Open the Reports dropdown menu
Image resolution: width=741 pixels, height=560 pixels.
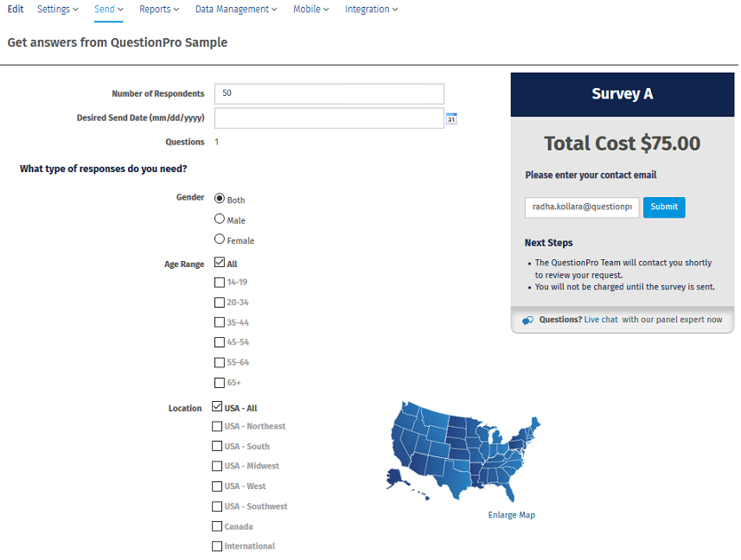(159, 9)
